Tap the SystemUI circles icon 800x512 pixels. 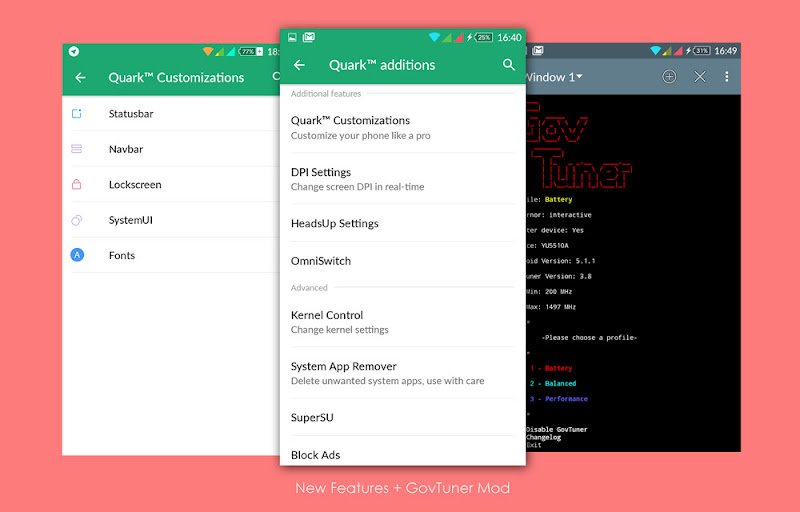77,220
